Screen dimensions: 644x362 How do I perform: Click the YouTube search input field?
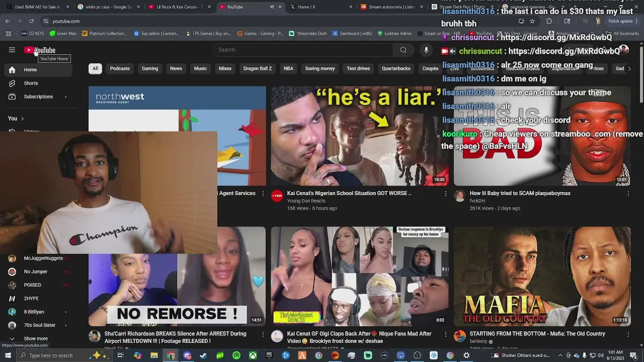[303, 50]
